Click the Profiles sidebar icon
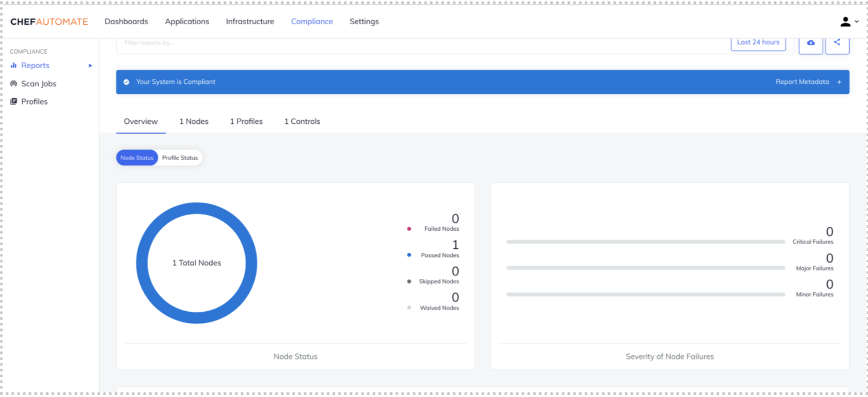Screen dimensions: 868x397 13,101
